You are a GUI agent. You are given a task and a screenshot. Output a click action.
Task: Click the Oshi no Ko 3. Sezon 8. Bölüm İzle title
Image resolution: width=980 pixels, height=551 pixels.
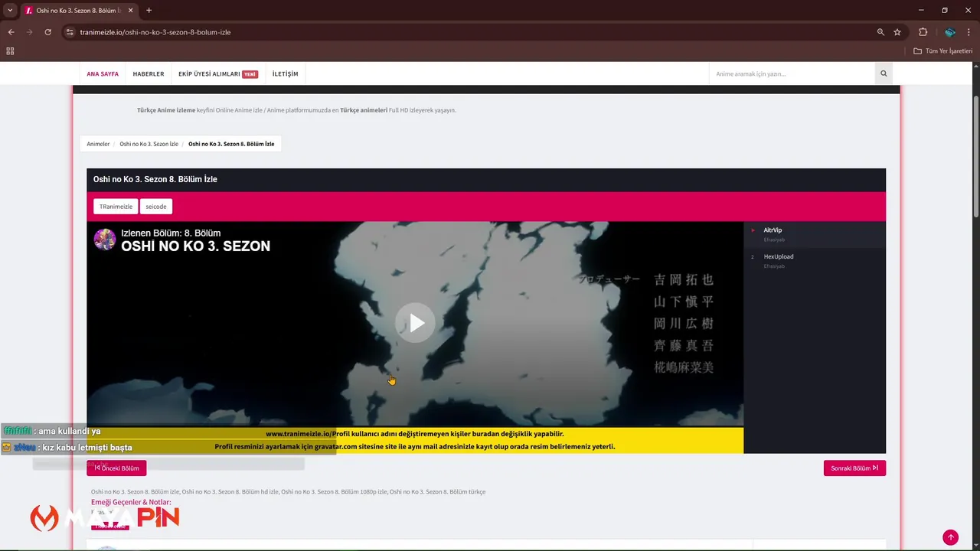(x=155, y=179)
